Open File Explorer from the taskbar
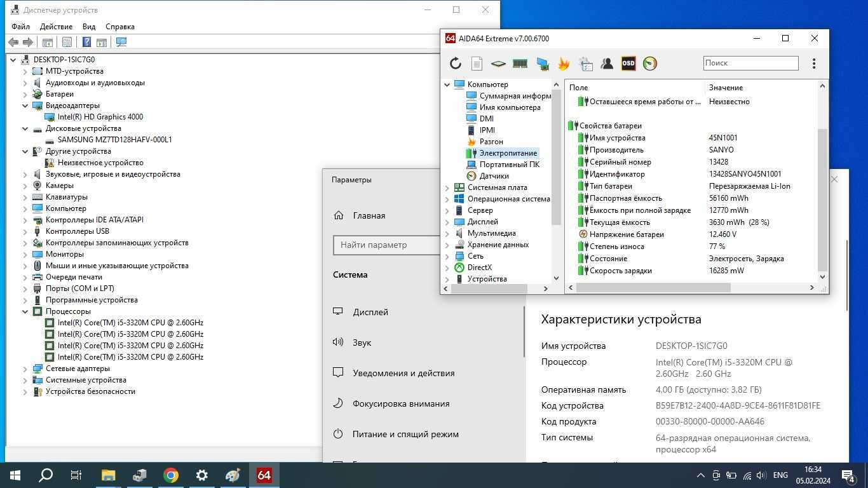 (x=108, y=475)
